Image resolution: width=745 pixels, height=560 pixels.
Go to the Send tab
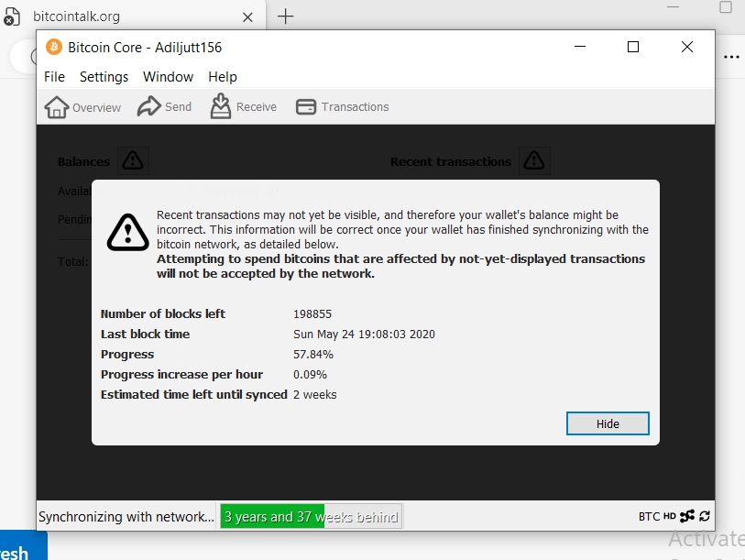coord(164,106)
